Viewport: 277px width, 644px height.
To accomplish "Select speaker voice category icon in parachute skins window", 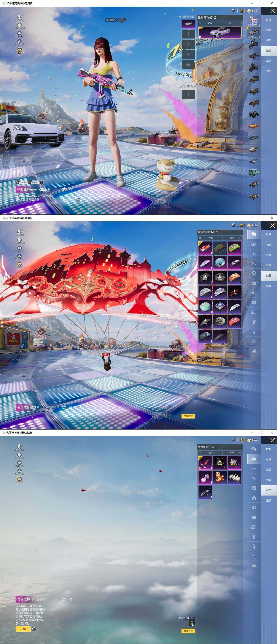I will (x=253, y=293).
